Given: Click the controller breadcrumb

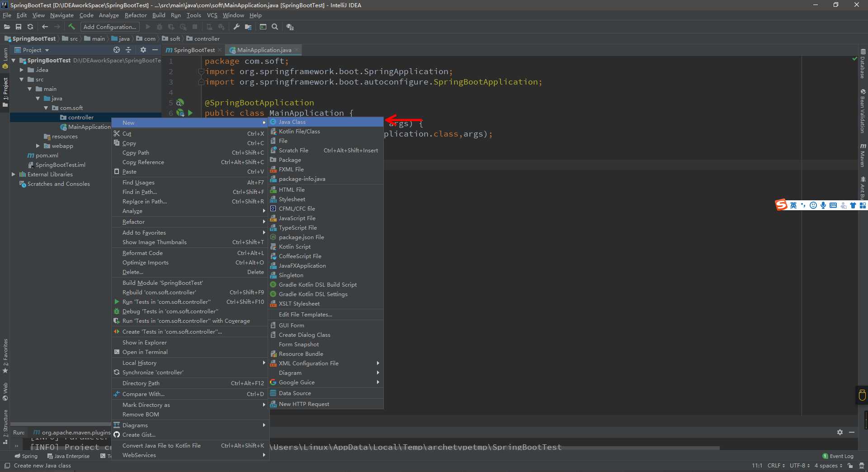Looking at the screenshot, I should point(203,38).
